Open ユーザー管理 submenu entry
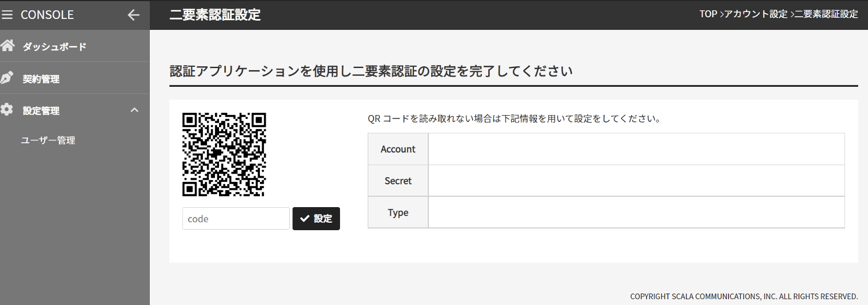The image size is (868, 305). [48, 140]
